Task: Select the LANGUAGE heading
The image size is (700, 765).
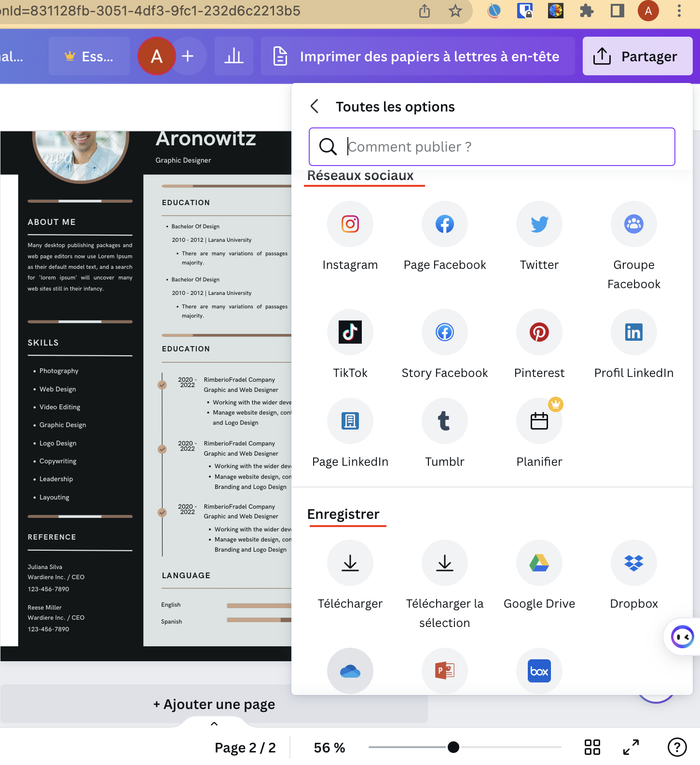Action: point(186,575)
